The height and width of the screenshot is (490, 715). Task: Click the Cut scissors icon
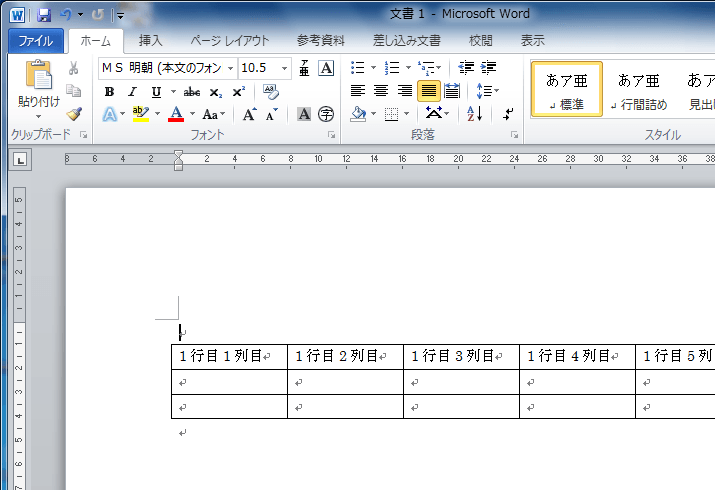(73, 68)
